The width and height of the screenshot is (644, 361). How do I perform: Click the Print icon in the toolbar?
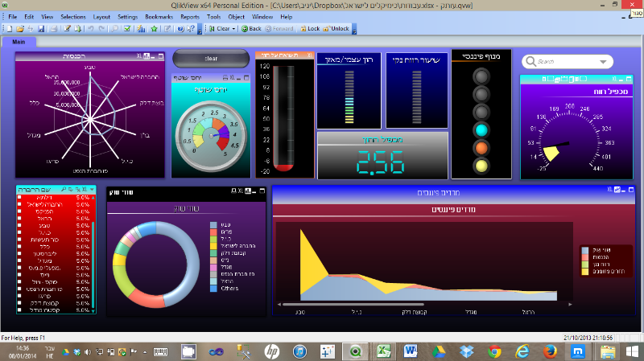pyautogui.click(x=54, y=29)
